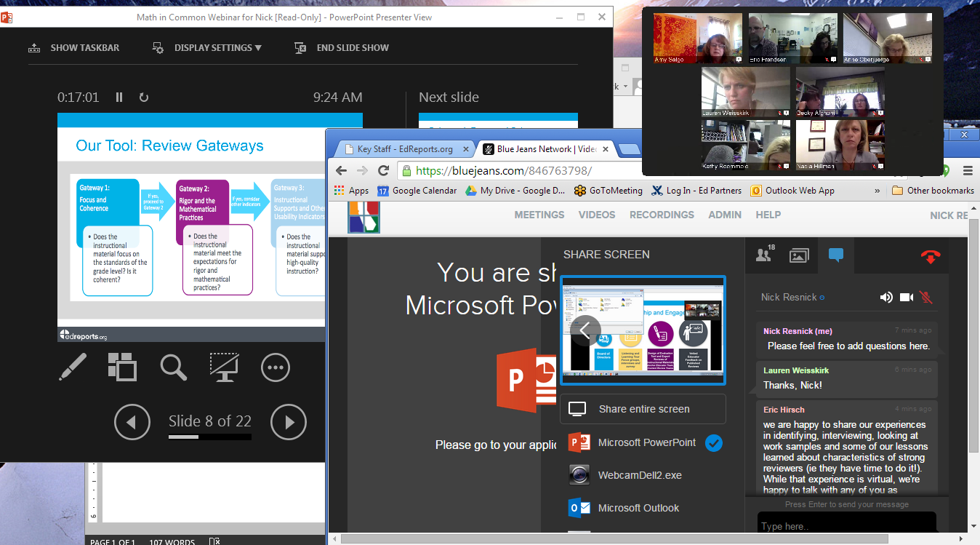Click the browser Forward arrow
The height and width of the screenshot is (545, 980).
point(362,171)
